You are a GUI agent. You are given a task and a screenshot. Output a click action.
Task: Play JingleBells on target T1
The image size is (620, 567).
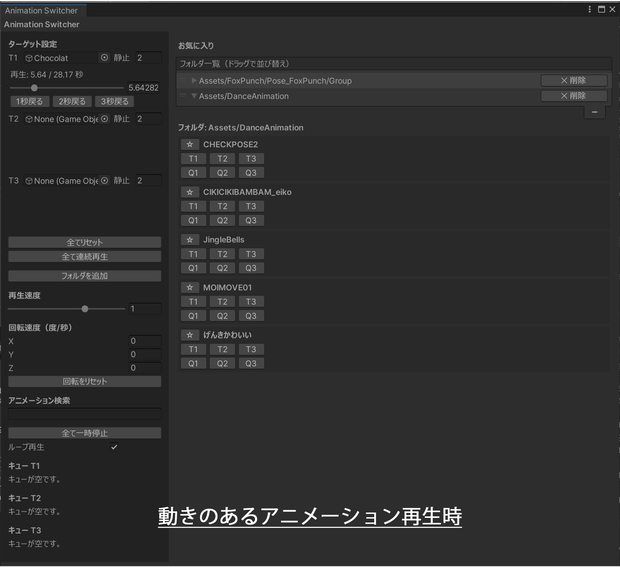193,254
